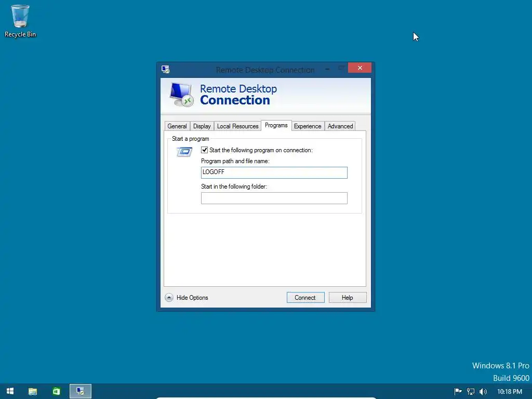Image resolution: width=532 pixels, height=399 pixels.
Task: Open the Action Center flag icon
Action: click(x=458, y=392)
